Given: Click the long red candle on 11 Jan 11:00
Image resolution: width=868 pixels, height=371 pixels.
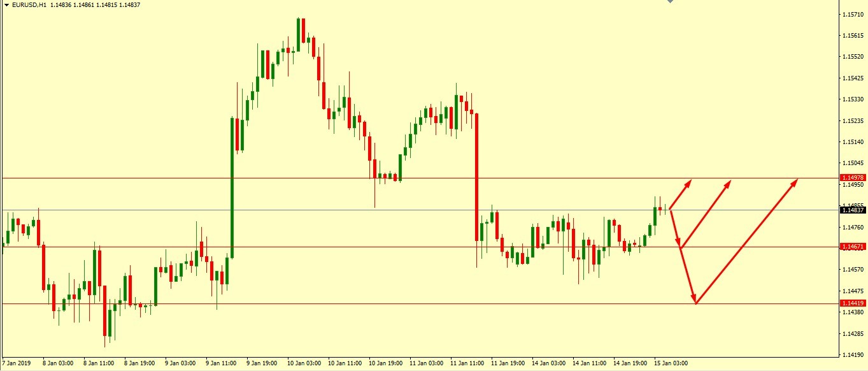Looking at the screenshot, I should pos(476,177).
